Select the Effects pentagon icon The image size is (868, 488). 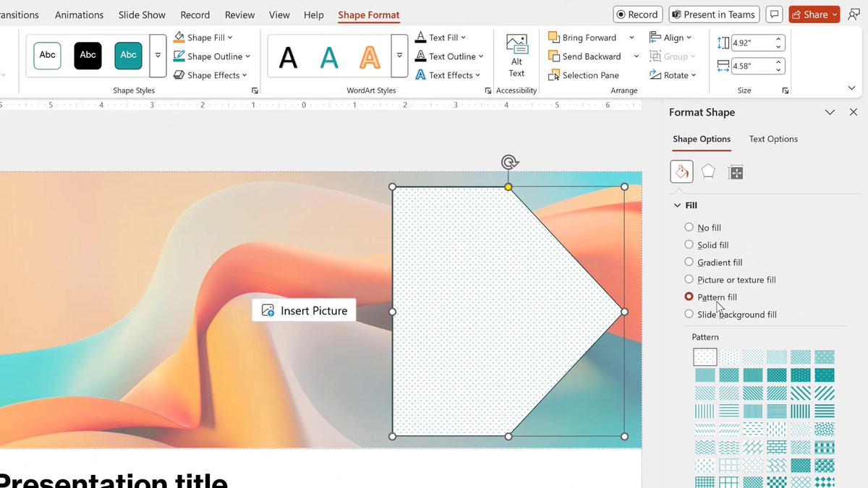[x=708, y=171]
